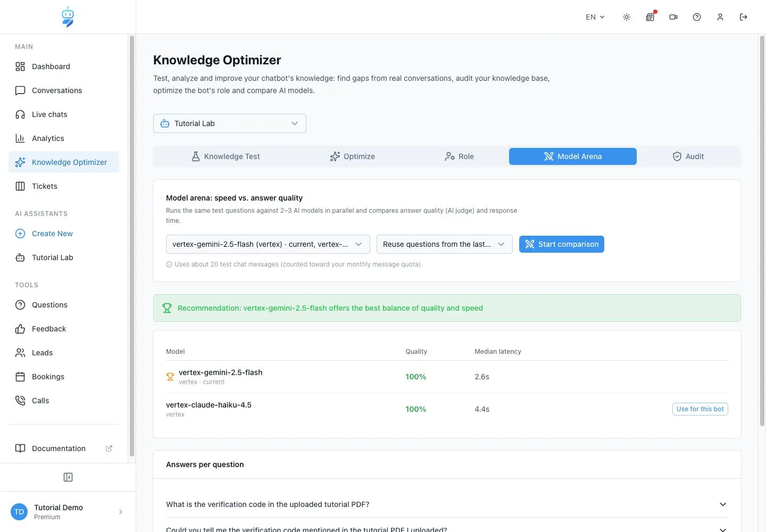
Task: Switch to the Role tab
Action: tap(459, 156)
